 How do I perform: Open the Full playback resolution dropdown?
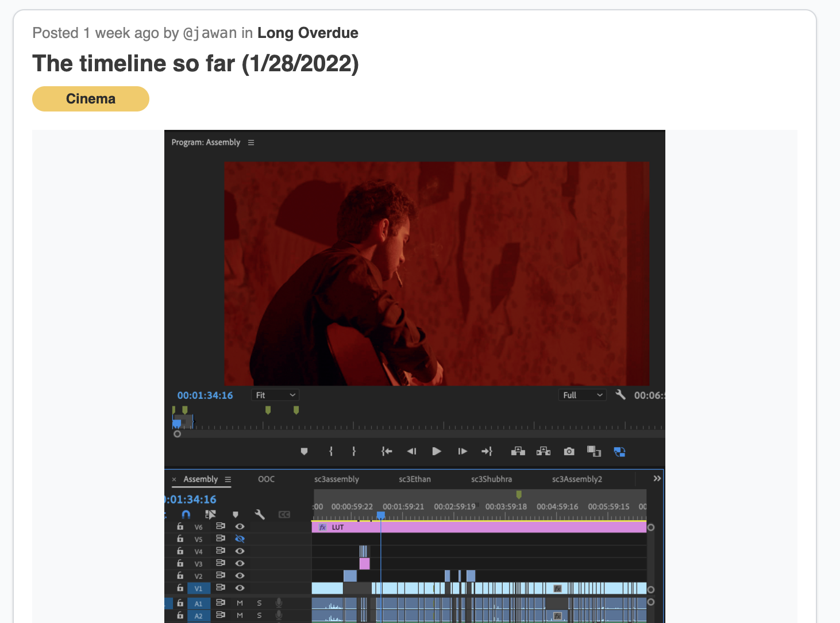582,395
